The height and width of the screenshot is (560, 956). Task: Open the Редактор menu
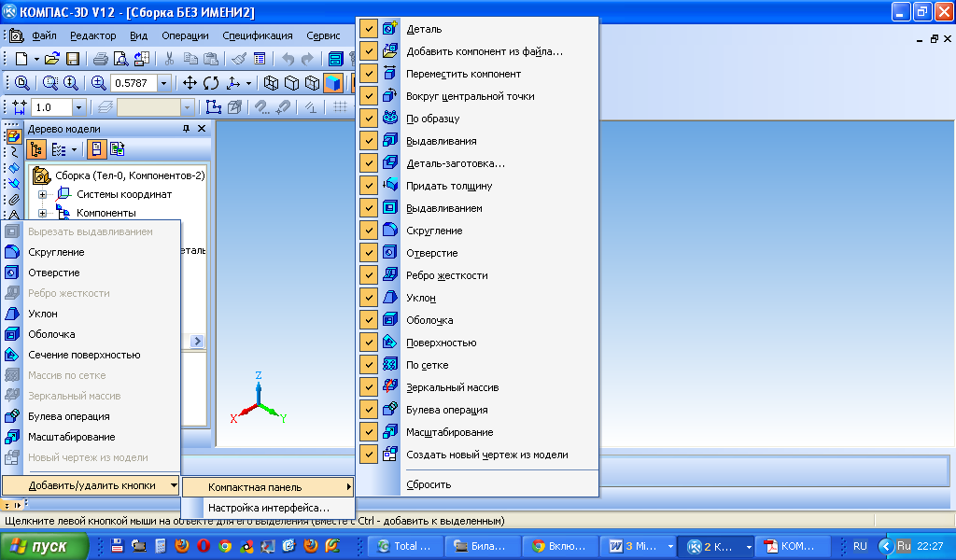click(92, 35)
